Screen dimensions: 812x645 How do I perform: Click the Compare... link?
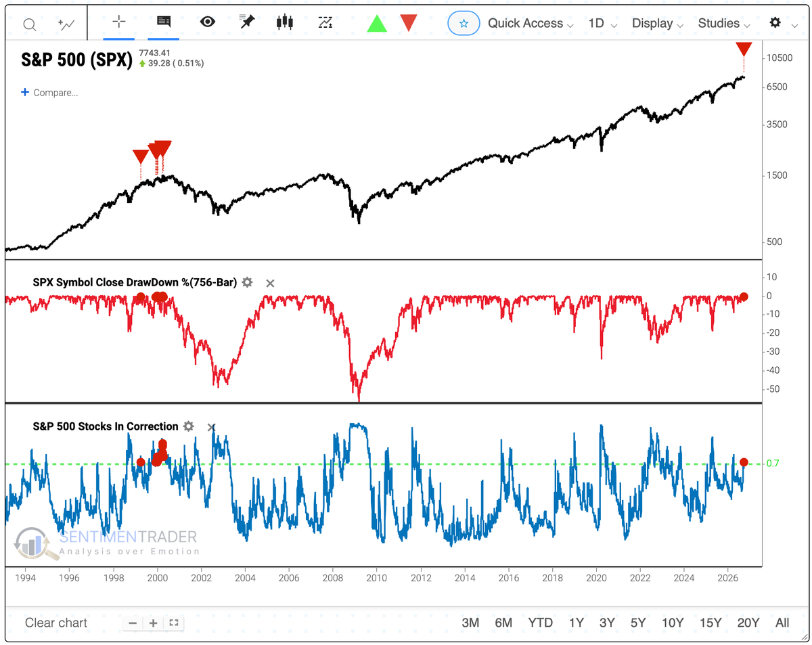point(55,93)
